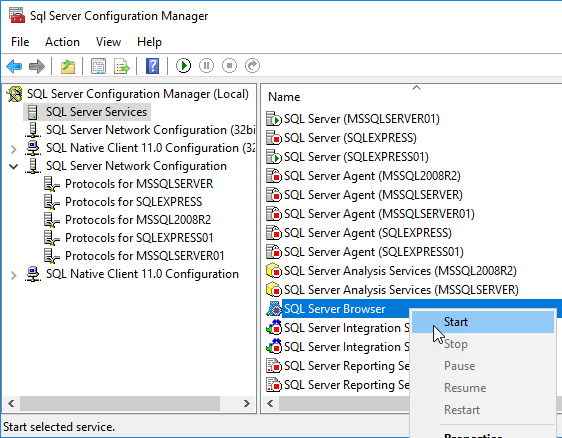Click the left pane scroll-left arrow
This screenshot has width=562, height=438.
click(11, 404)
